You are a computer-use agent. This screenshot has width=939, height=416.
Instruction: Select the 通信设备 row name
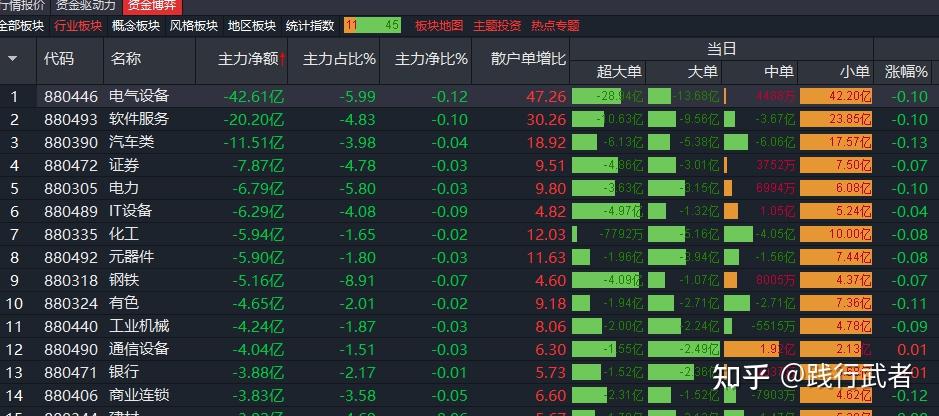click(x=139, y=349)
